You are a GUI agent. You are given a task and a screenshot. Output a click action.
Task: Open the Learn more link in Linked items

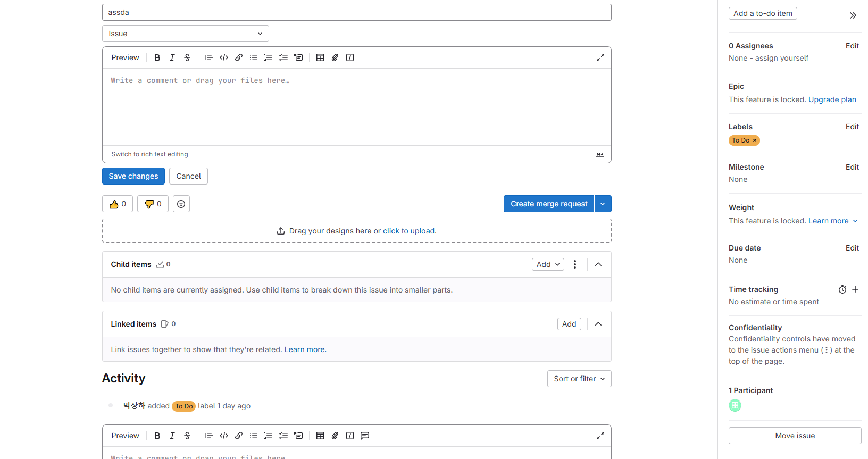click(x=304, y=349)
